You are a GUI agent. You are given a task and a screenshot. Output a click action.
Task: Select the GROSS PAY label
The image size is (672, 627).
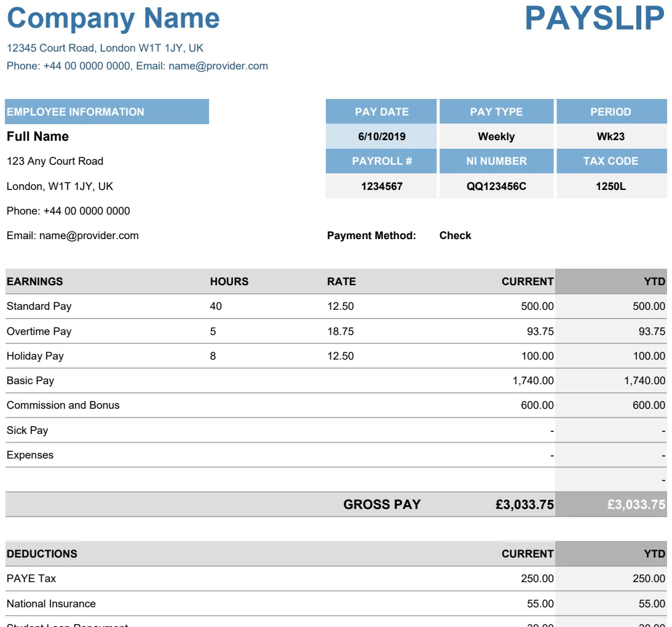[382, 505]
